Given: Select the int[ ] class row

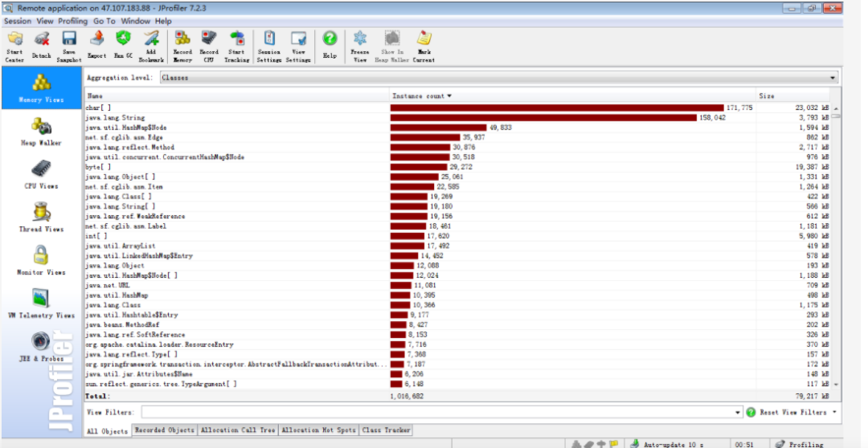Looking at the screenshot, I should [457, 236].
